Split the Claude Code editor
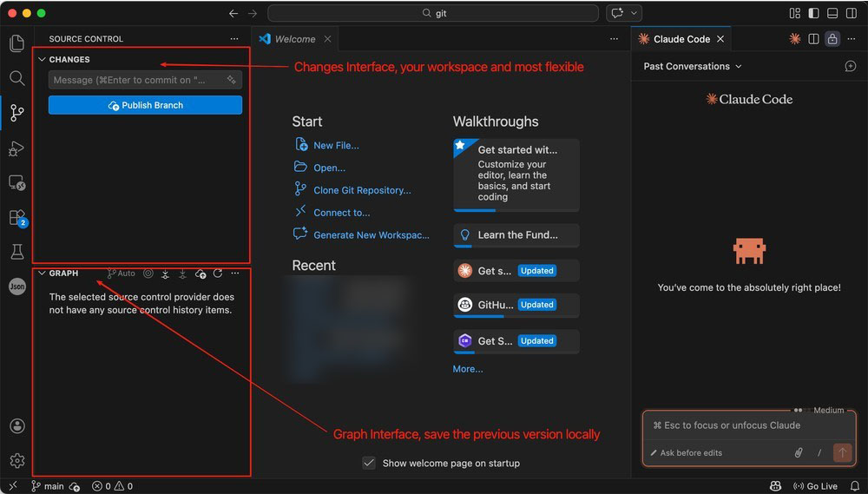Image resolution: width=868 pixels, height=494 pixels. point(814,39)
